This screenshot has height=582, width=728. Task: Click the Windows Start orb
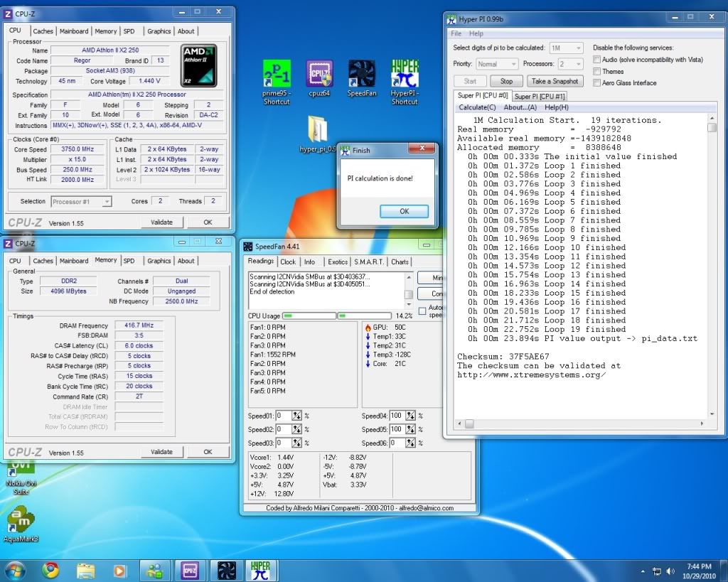point(14,571)
